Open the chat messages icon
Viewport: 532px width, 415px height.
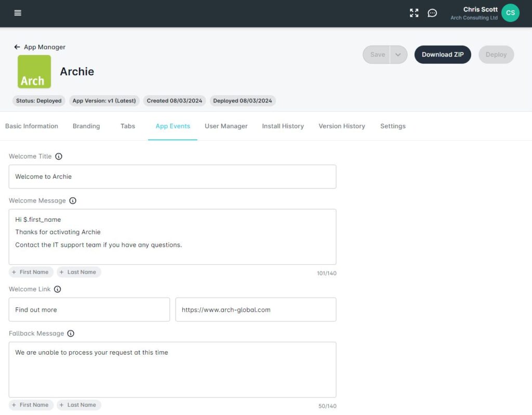[432, 13]
